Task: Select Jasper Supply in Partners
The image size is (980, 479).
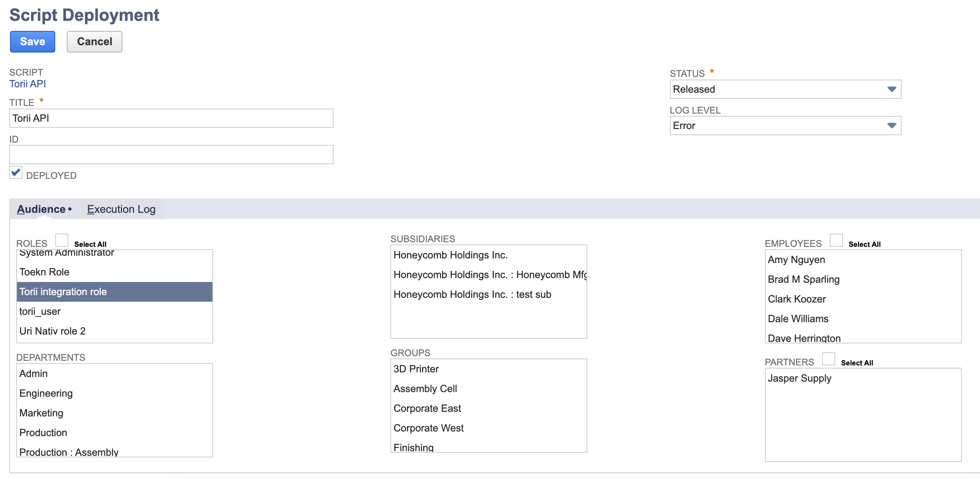Action: 863,378
